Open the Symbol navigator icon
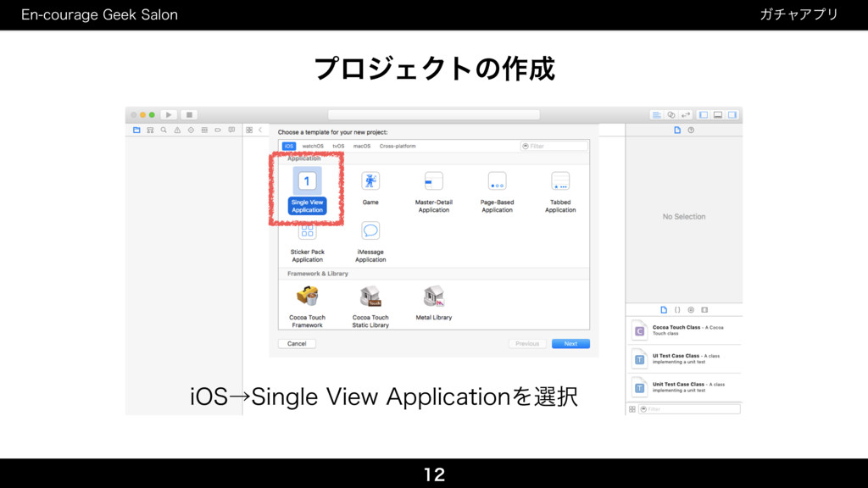Screen dimensions: 868x488 tap(150, 130)
